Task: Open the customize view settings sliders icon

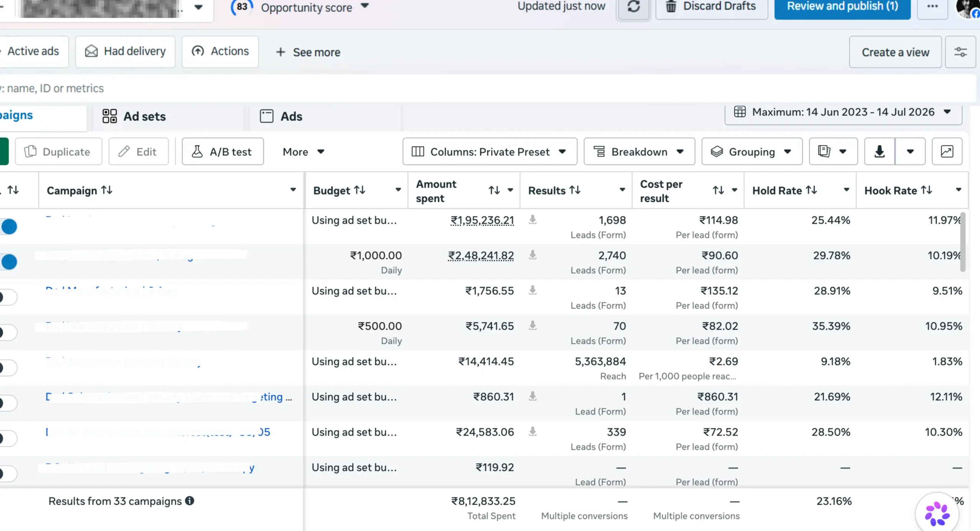Action: point(960,52)
